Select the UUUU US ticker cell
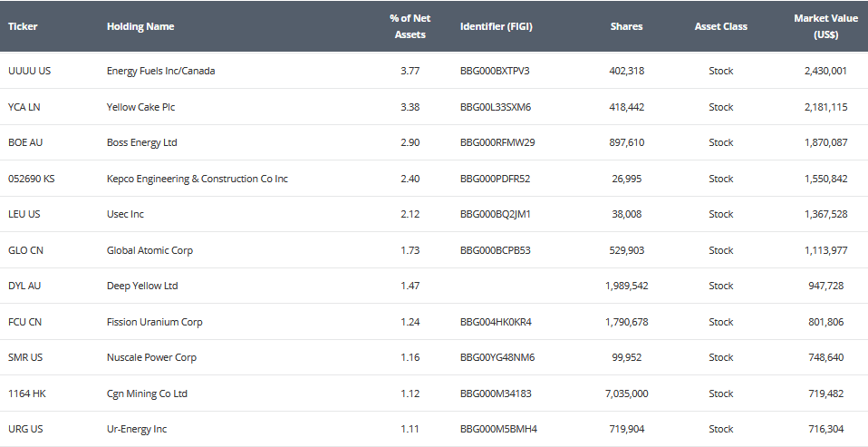Screen dimensions: 868x447 (29, 71)
